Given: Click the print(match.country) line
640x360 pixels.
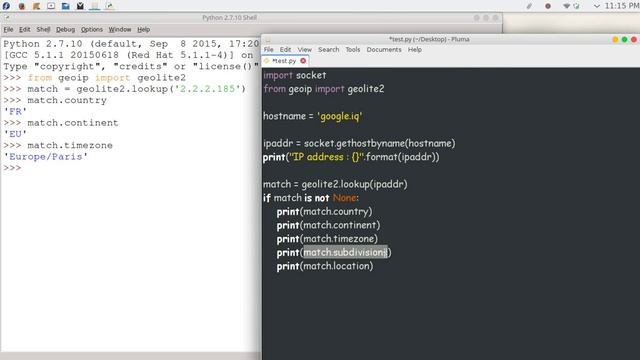Looking at the screenshot, I should pos(324,212).
